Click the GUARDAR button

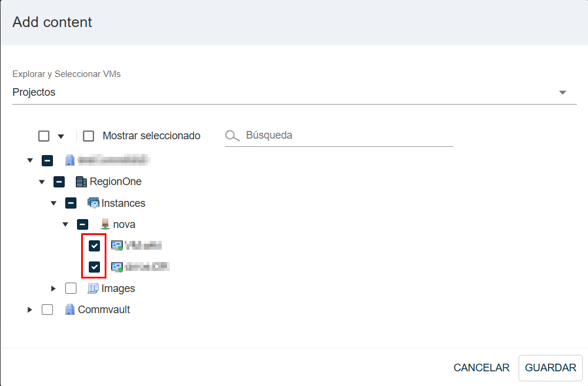550,368
